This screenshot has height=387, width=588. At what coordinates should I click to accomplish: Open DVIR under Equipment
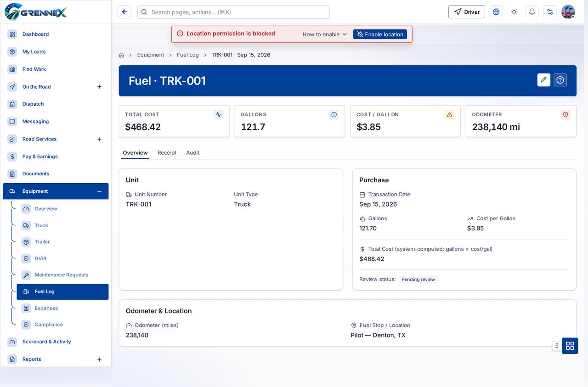click(x=62, y=258)
